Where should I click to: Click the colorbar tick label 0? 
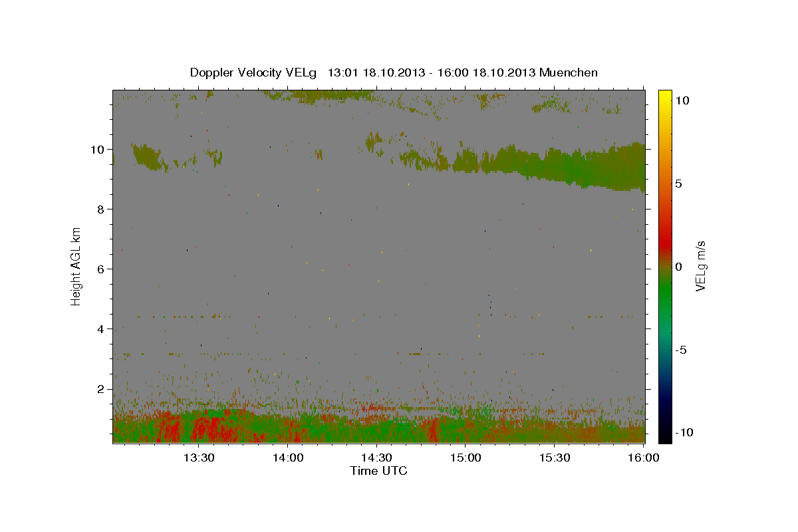point(678,267)
